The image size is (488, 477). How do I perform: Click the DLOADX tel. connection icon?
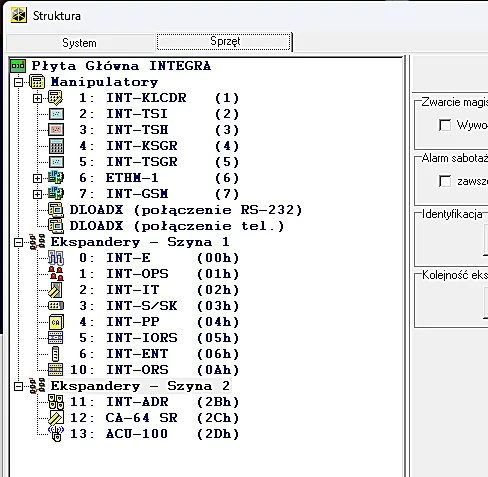pyautogui.click(x=56, y=226)
